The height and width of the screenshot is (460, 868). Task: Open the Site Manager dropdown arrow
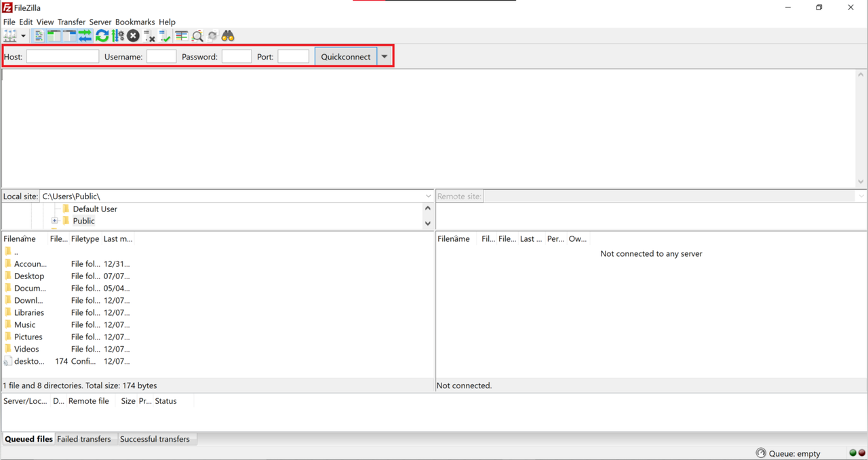click(x=23, y=36)
